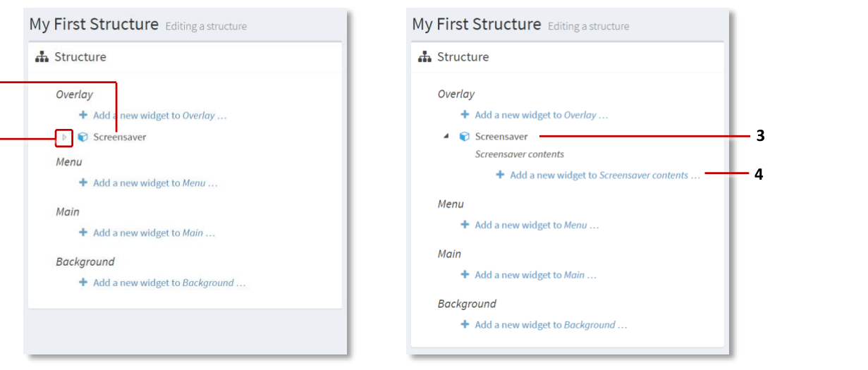
Task: Select the Screensaver label in the collapsed tree
Action: (x=120, y=137)
